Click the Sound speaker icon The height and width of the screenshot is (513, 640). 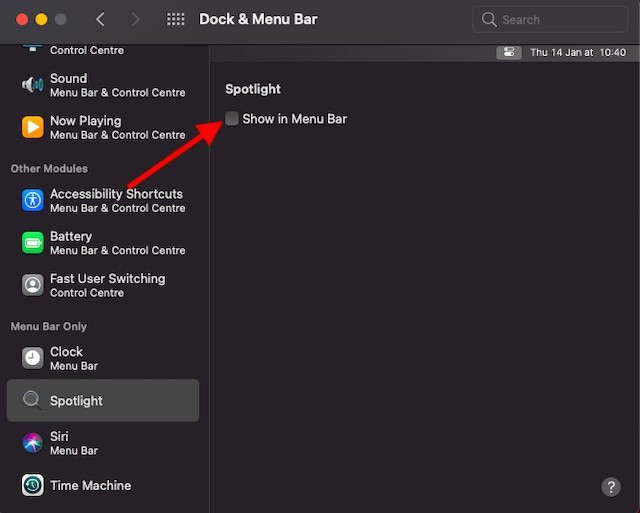pos(33,85)
